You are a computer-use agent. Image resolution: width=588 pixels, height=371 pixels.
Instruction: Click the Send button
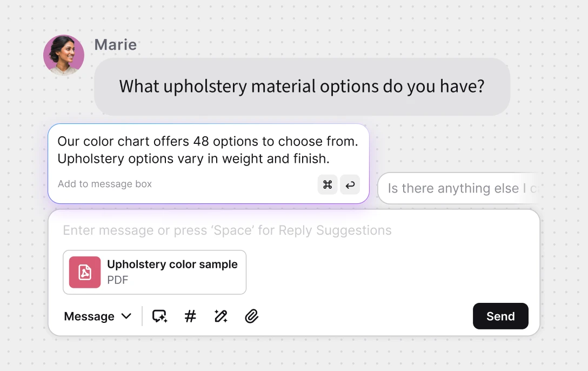(x=500, y=316)
